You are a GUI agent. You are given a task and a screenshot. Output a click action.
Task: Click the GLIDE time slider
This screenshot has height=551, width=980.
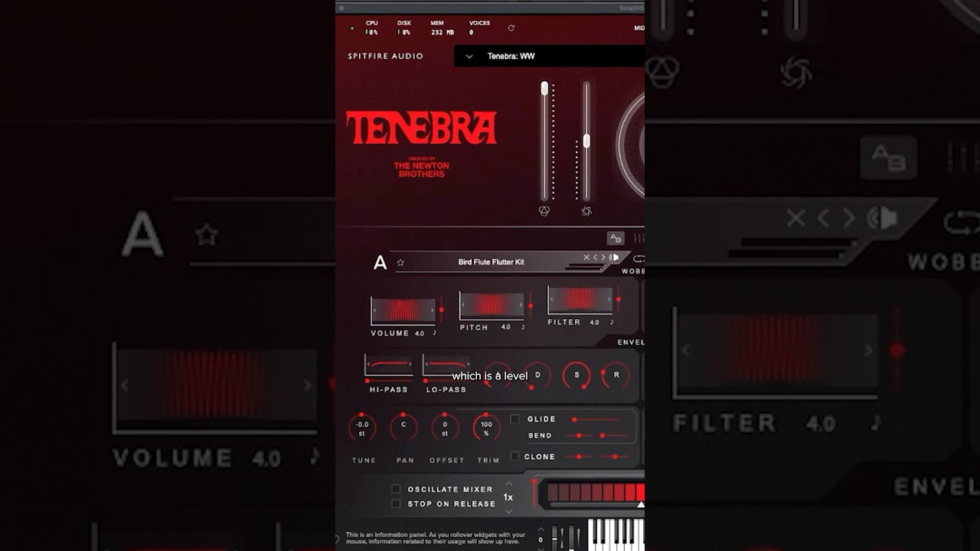point(596,419)
